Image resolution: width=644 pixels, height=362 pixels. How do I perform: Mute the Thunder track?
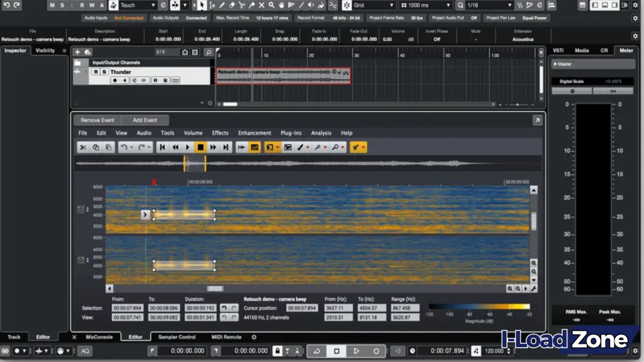pyautogui.click(x=96, y=72)
